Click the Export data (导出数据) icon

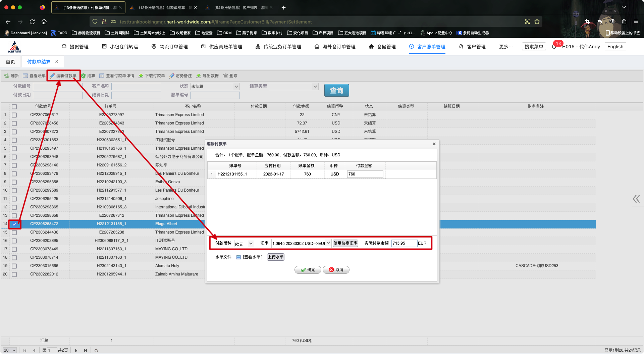tap(199, 76)
